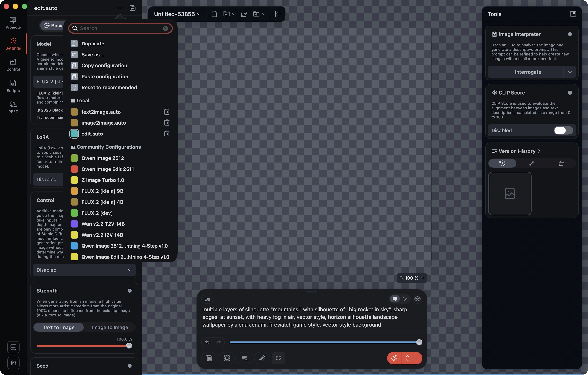This screenshot has width=588, height=375.
Task: Open the Scripts sidebar section
Action: point(13,86)
